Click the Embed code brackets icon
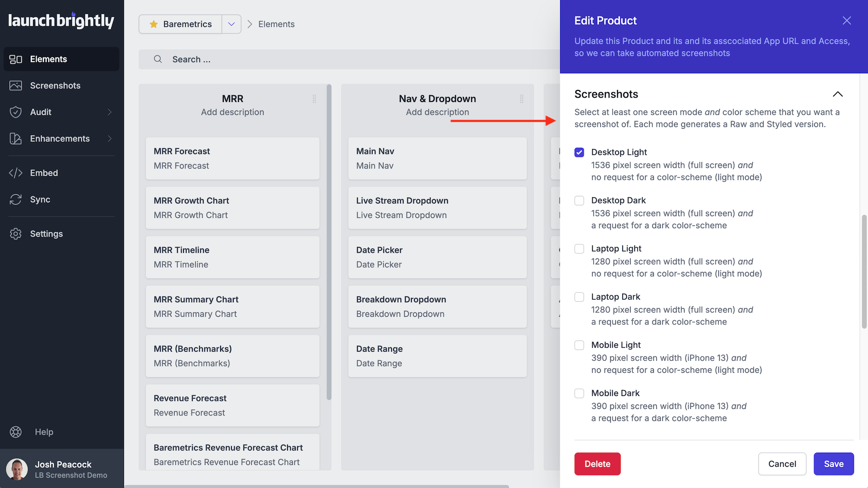868x488 pixels. tap(16, 173)
